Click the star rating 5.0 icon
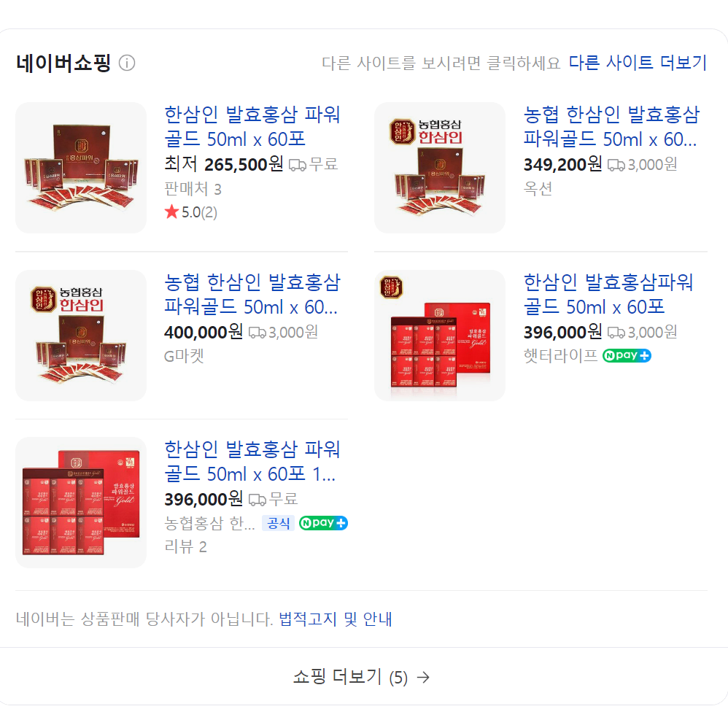 (x=171, y=212)
